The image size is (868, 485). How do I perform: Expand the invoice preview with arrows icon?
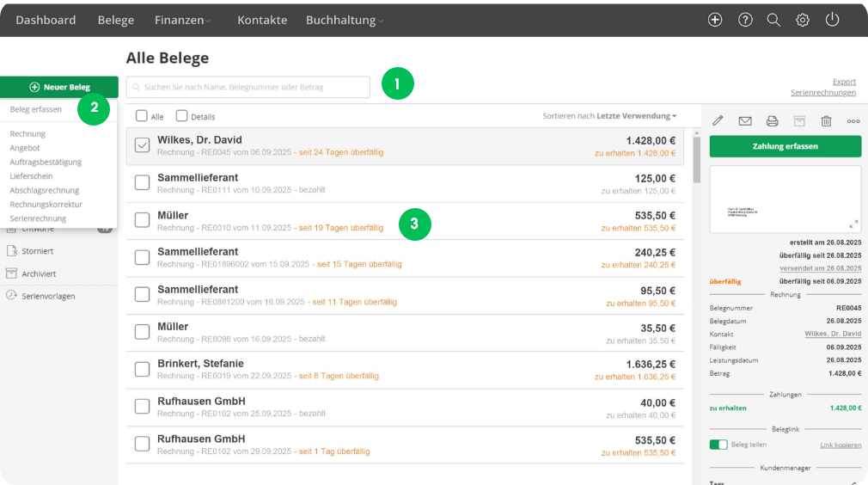click(x=853, y=224)
